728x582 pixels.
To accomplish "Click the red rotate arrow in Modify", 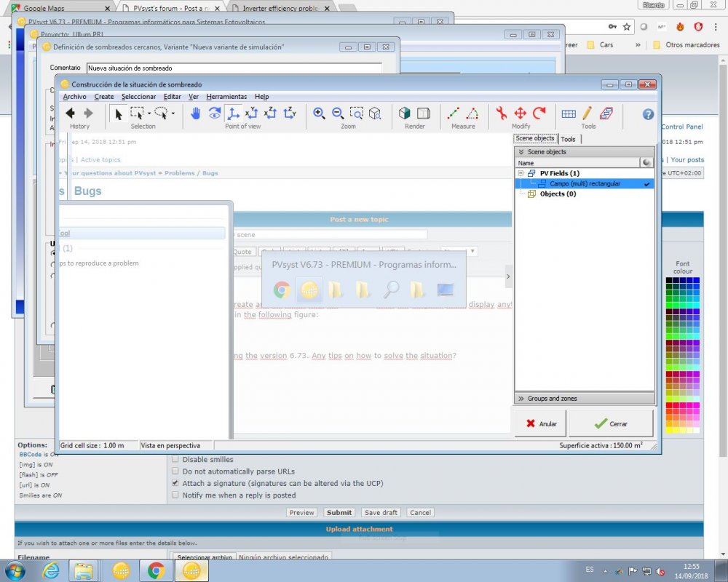I will [x=539, y=113].
